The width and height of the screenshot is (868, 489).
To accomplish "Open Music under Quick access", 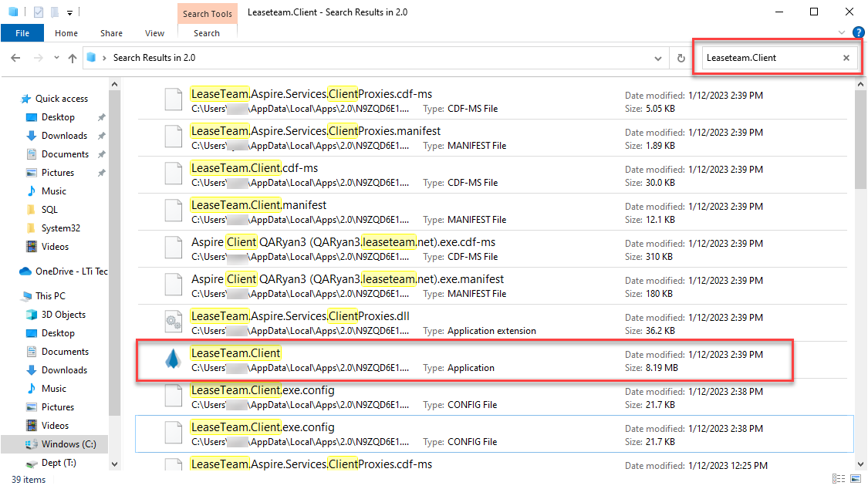I will point(54,191).
